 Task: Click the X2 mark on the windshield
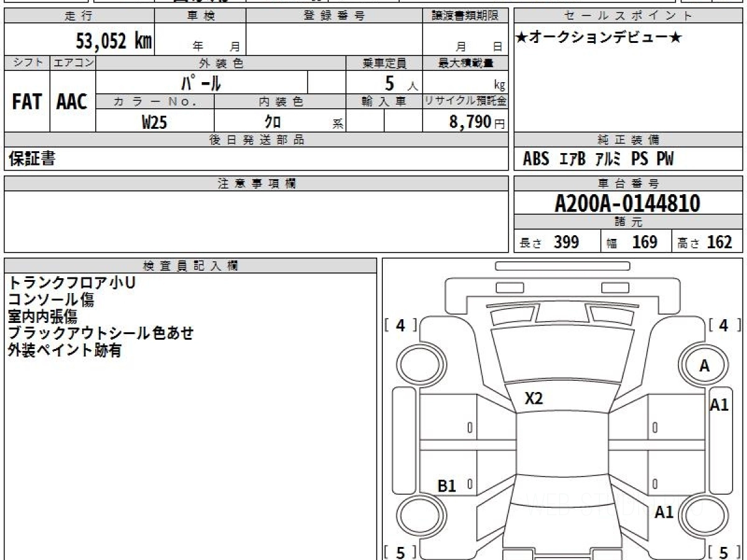coord(533,399)
